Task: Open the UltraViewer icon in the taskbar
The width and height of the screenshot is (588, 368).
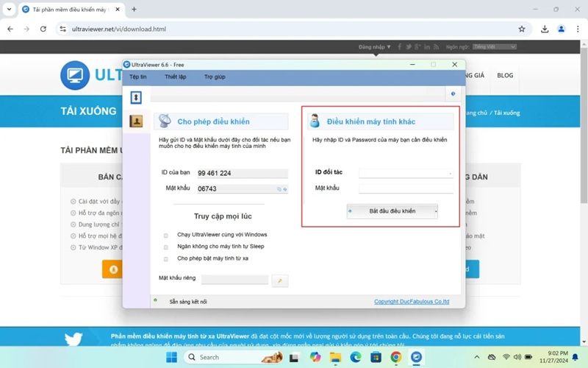Action: [x=417, y=357]
